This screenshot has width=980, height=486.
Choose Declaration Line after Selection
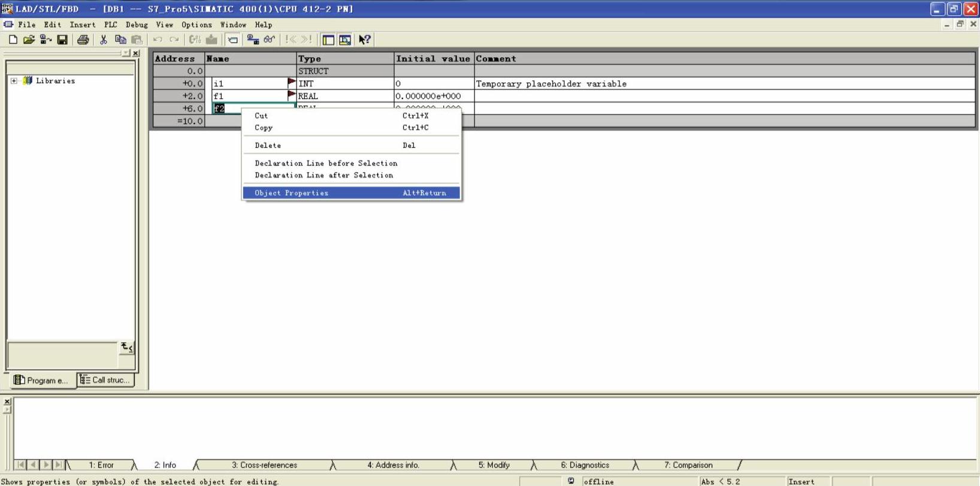pos(324,175)
